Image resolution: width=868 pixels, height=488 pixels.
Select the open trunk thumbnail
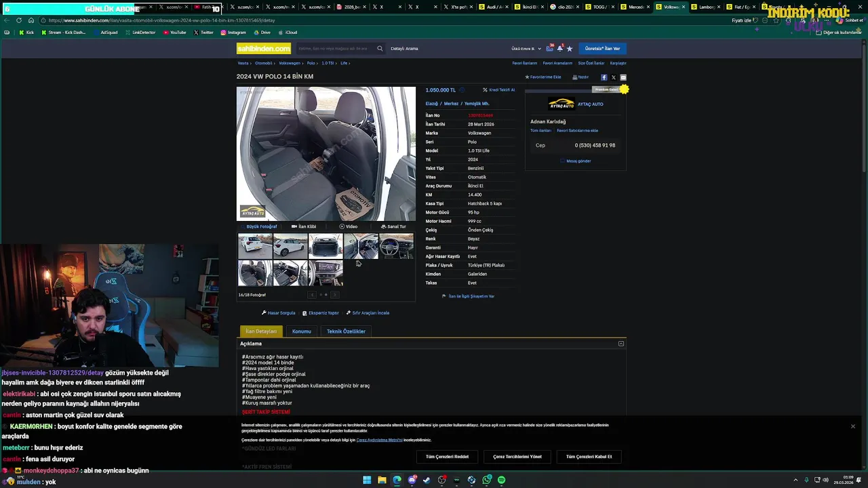coord(325,246)
